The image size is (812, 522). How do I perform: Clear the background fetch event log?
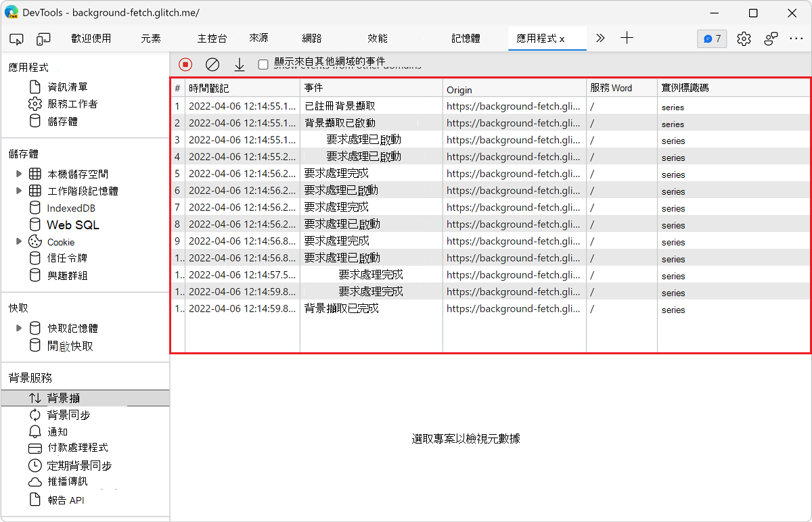point(212,64)
